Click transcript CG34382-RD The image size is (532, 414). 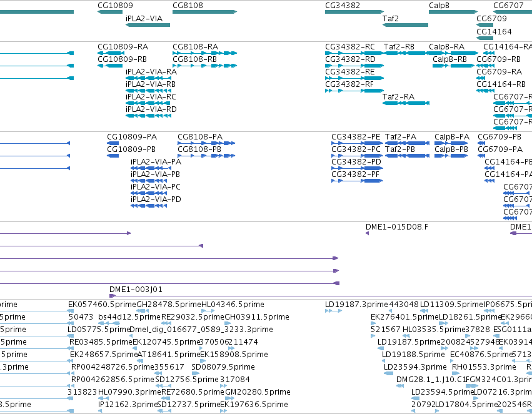pos(354,66)
